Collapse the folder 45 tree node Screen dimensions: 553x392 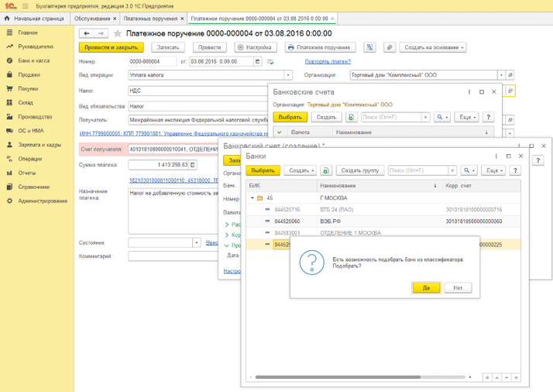click(x=252, y=198)
